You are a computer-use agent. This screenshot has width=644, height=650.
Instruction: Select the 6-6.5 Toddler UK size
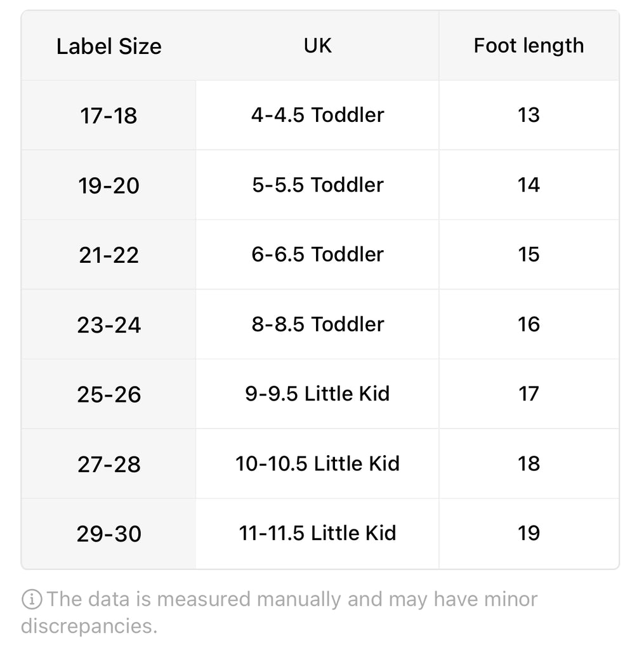tap(317, 255)
